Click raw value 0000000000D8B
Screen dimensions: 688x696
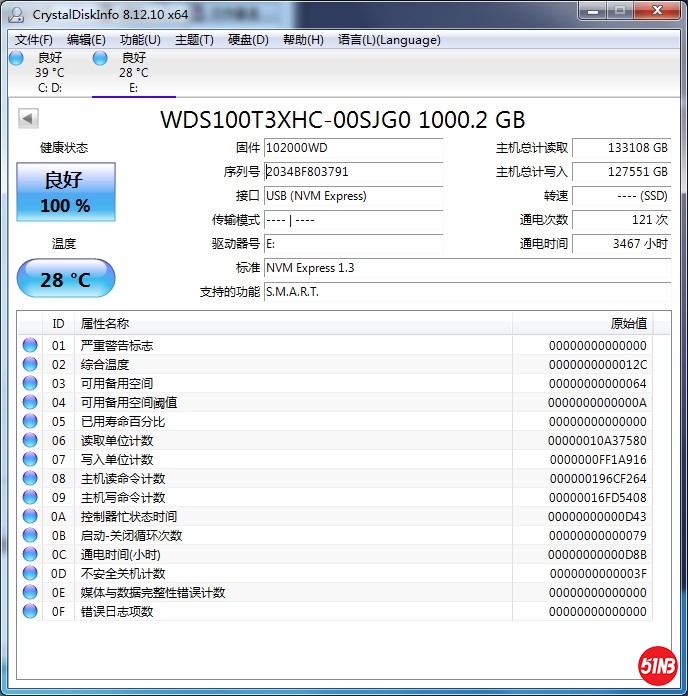597,555
